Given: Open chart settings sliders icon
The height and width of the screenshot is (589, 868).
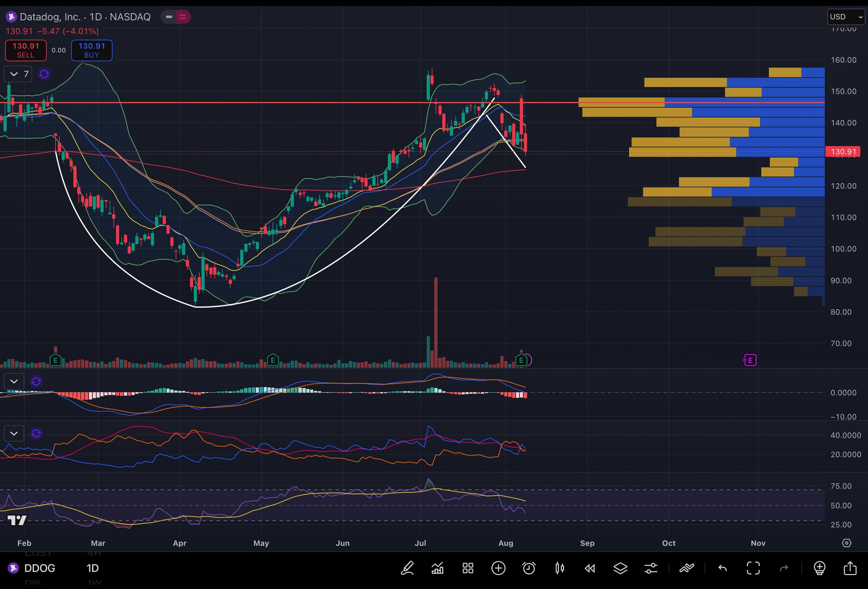Looking at the screenshot, I should point(651,568).
